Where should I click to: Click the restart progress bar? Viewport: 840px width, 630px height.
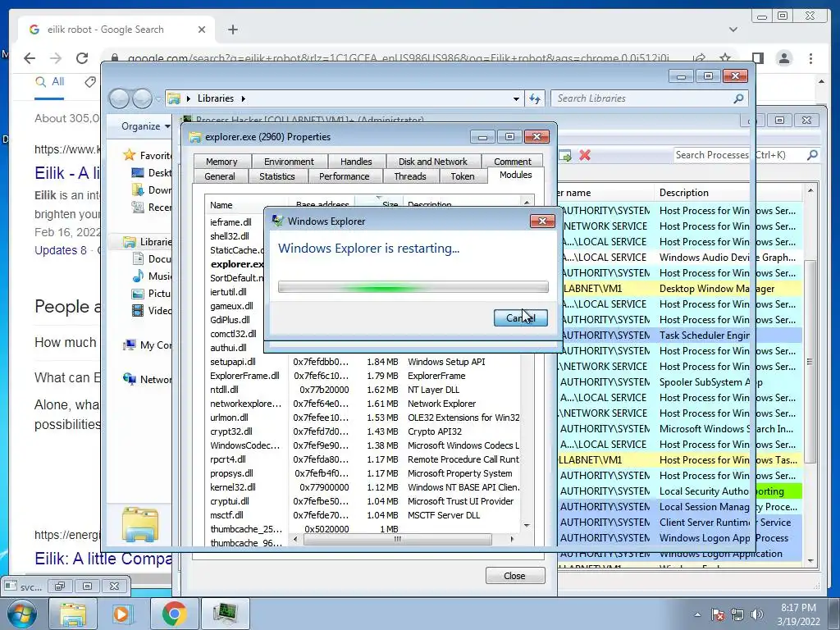413,287
